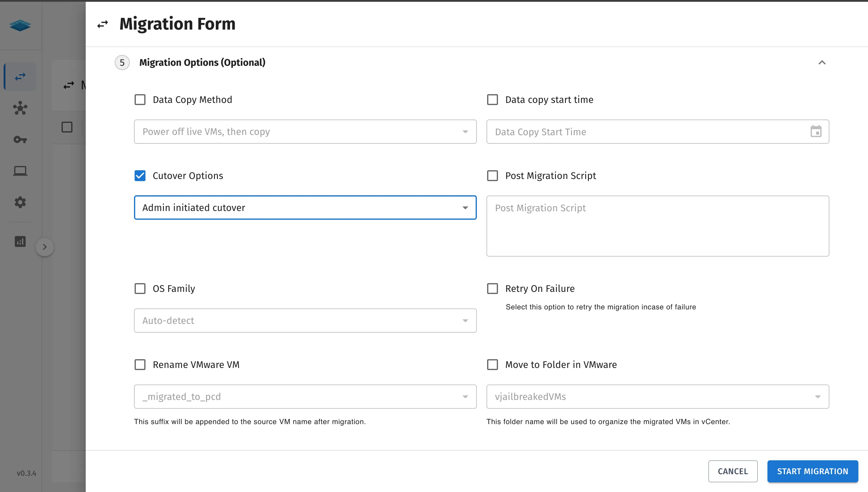Click the bar chart monitoring icon
The height and width of the screenshot is (492, 868).
[x=20, y=241]
